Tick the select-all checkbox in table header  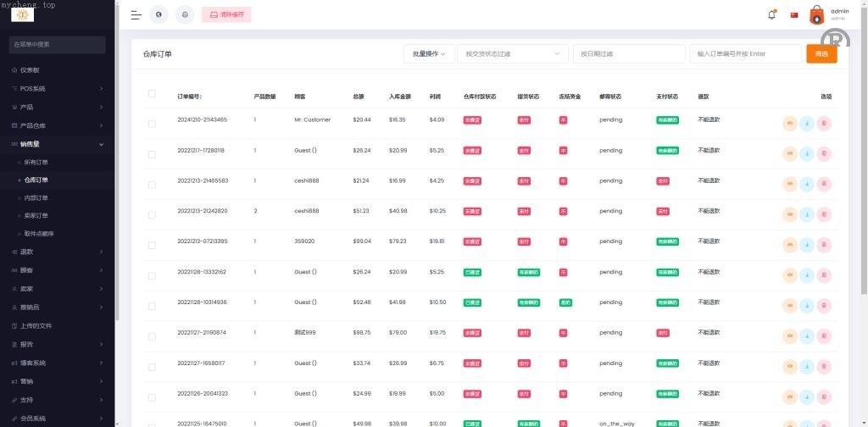coord(152,94)
